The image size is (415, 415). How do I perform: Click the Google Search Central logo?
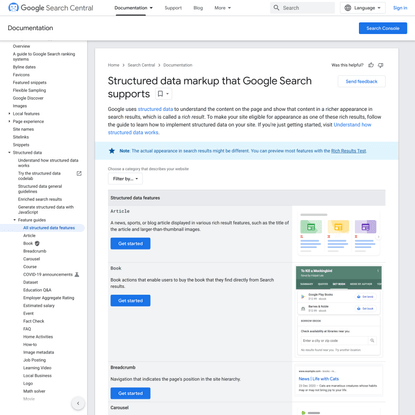click(x=51, y=8)
